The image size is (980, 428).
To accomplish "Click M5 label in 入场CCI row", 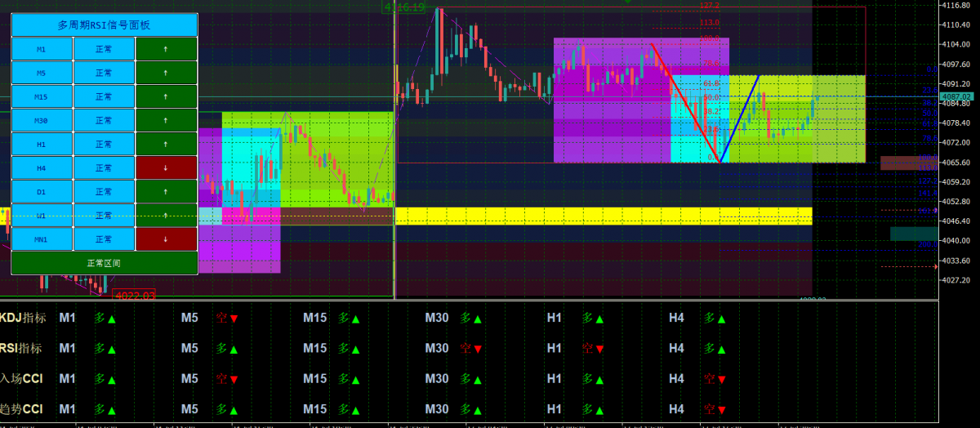I will (189, 378).
